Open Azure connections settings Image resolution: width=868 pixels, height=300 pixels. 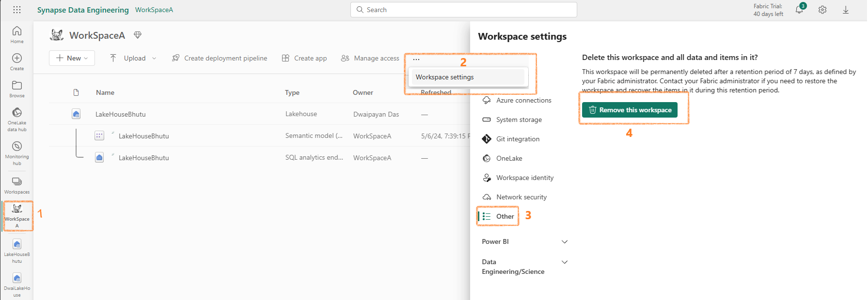pos(517,100)
